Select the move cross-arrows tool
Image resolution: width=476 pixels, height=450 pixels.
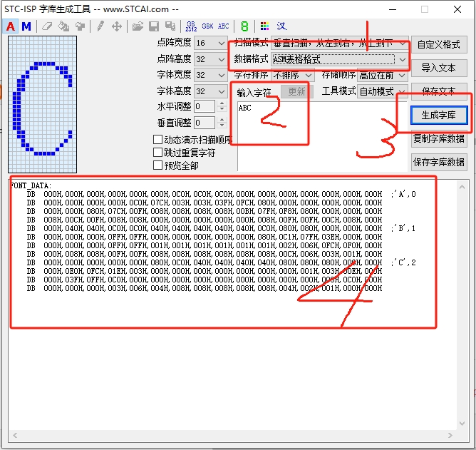coord(117,26)
